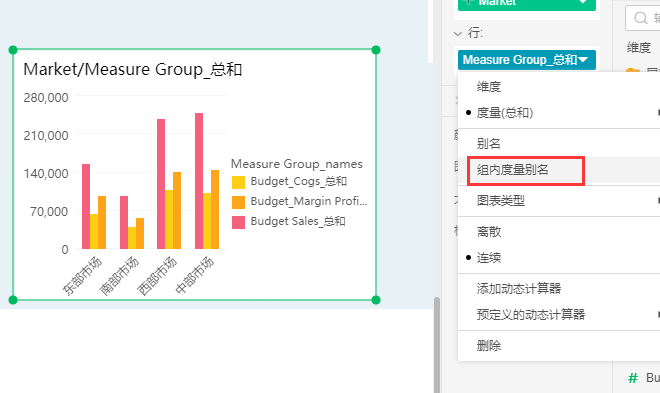Click the 图表类型 submenu arrow
The height and width of the screenshot is (393, 660).
tap(658, 201)
